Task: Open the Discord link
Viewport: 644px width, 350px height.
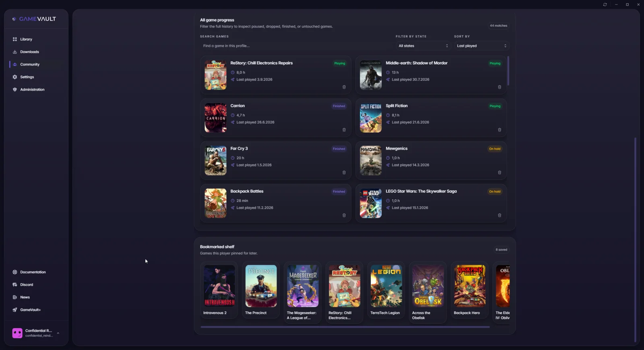Action: pyautogui.click(x=36, y=284)
